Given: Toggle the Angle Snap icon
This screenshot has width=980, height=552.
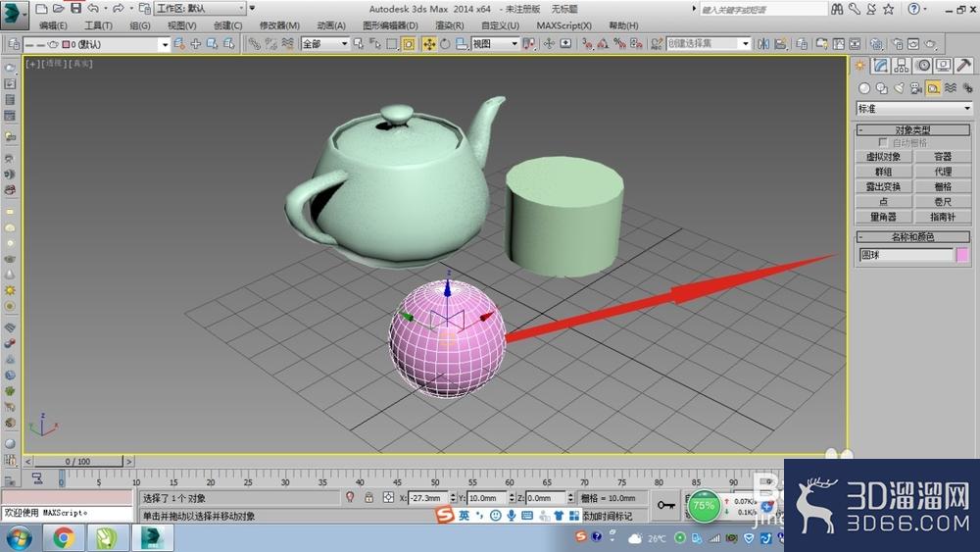Looking at the screenshot, I should pos(603,44).
